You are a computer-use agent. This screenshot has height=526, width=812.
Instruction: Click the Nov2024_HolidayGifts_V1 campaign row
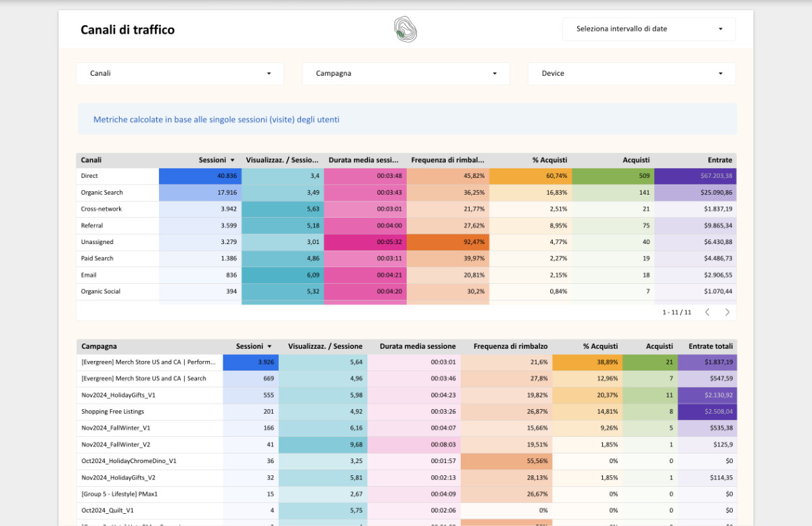(x=118, y=395)
